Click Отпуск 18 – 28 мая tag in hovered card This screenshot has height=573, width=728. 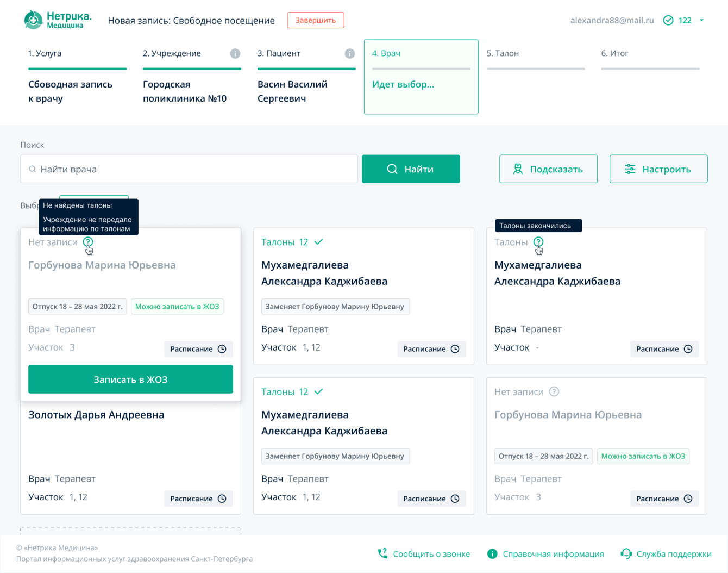77,307
